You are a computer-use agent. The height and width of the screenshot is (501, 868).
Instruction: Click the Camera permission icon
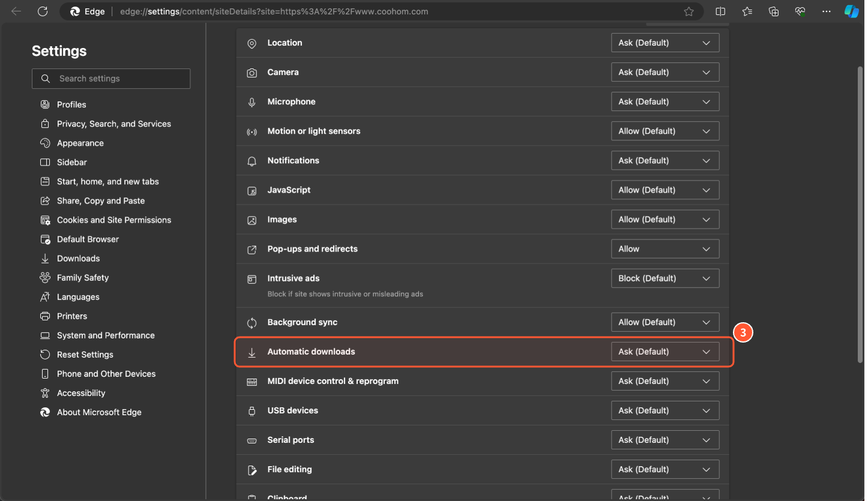click(252, 73)
